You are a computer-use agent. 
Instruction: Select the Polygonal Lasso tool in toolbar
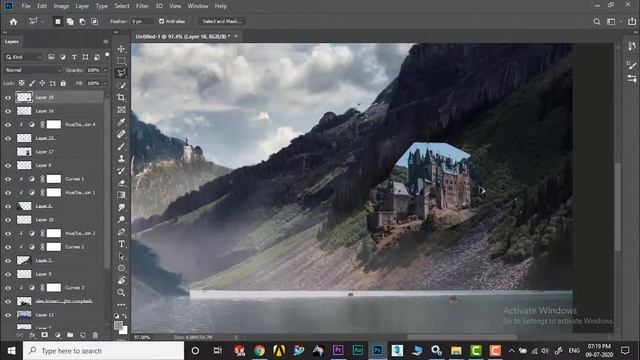point(121,73)
